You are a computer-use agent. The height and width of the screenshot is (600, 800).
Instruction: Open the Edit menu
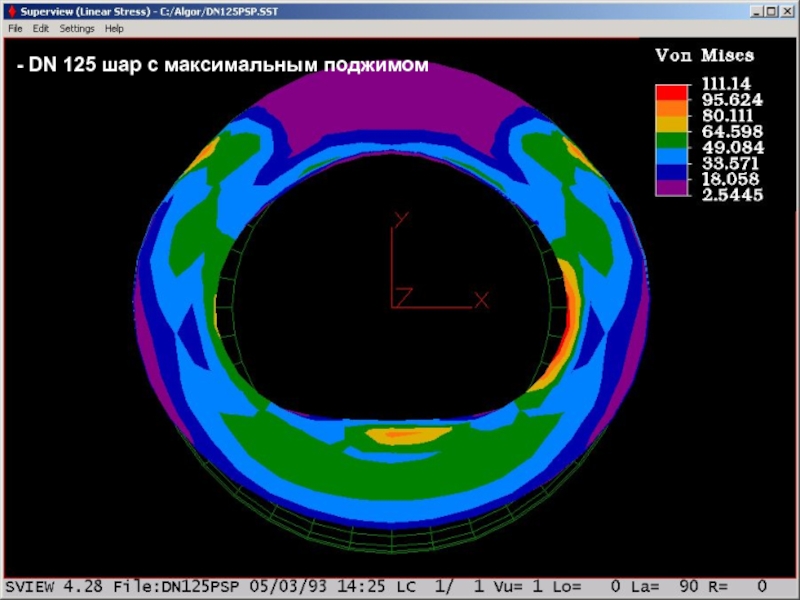(40, 29)
